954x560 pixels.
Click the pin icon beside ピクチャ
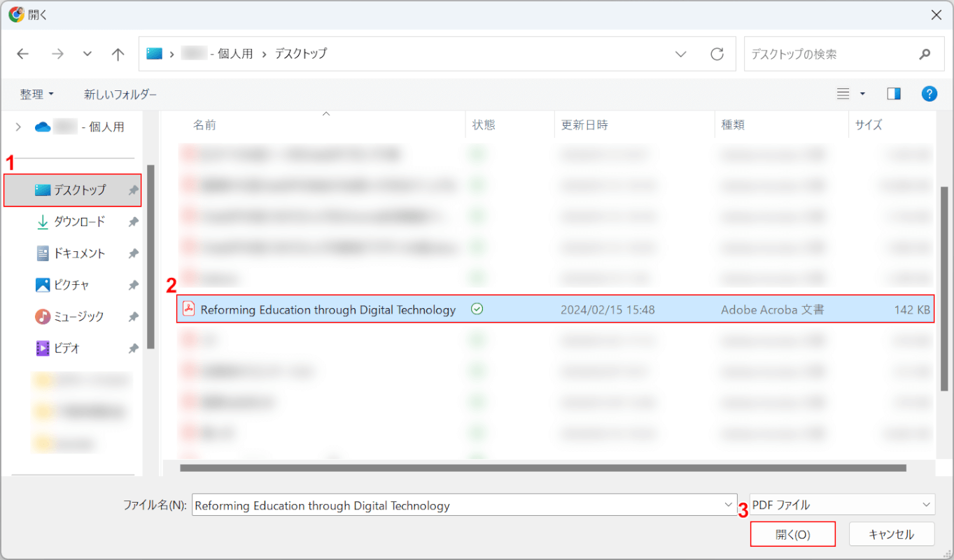[133, 285]
